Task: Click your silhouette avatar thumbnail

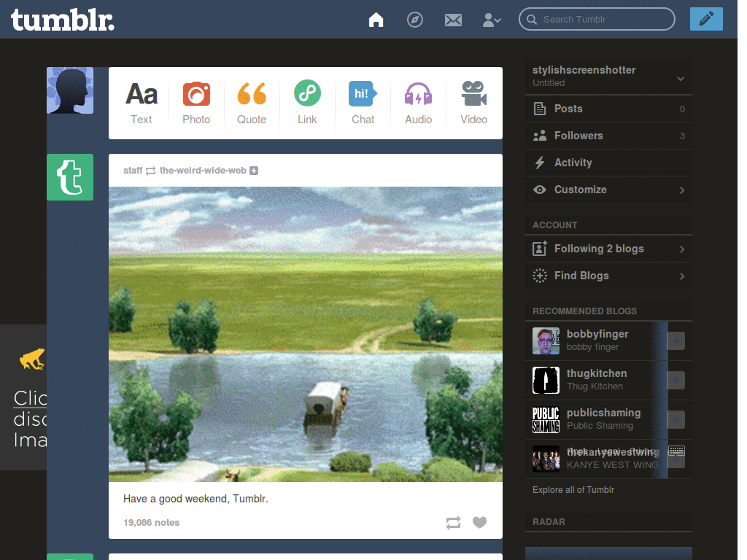Action: [70, 90]
